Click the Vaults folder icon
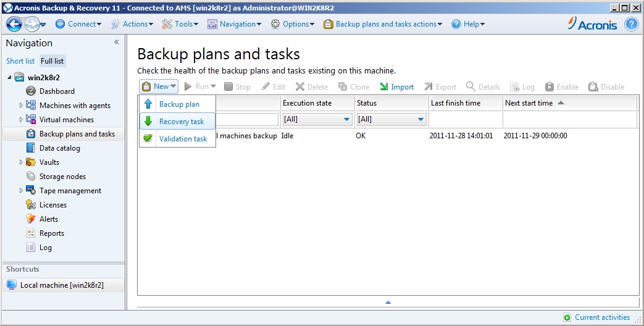 31,162
